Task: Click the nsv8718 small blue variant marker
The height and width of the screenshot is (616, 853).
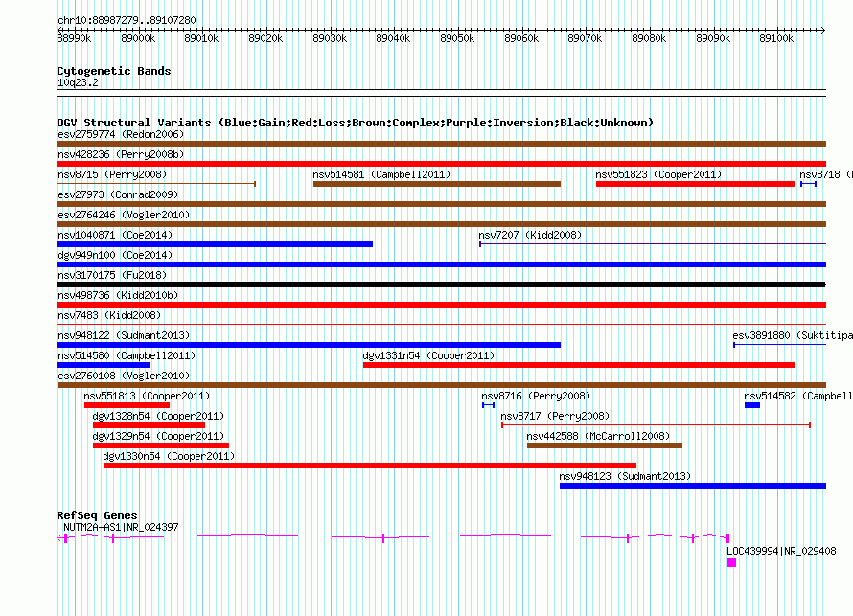Action: click(x=808, y=184)
